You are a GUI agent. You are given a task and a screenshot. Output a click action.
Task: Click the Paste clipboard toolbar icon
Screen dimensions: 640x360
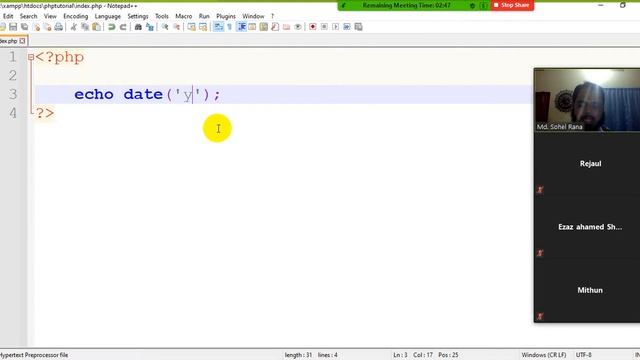tap(96, 27)
